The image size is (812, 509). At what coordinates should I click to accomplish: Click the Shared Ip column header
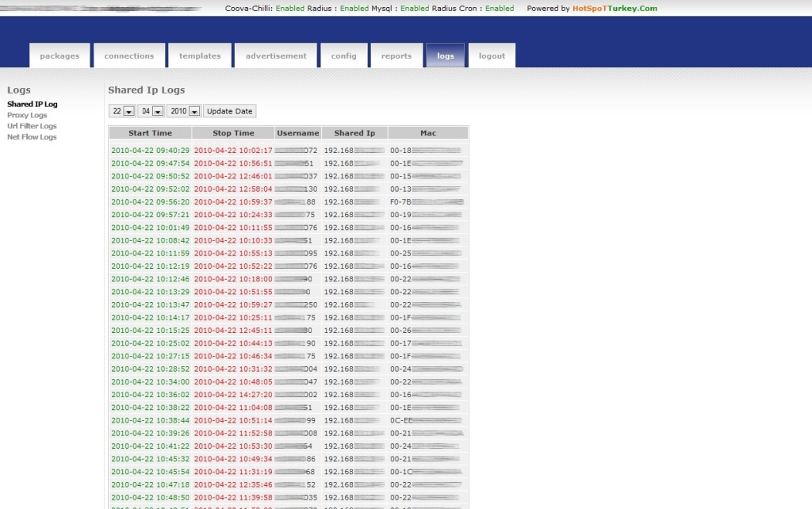coord(354,133)
